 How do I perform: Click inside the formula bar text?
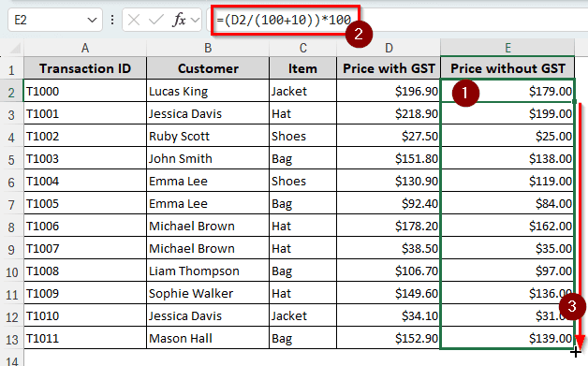pyautogui.click(x=284, y=20)
